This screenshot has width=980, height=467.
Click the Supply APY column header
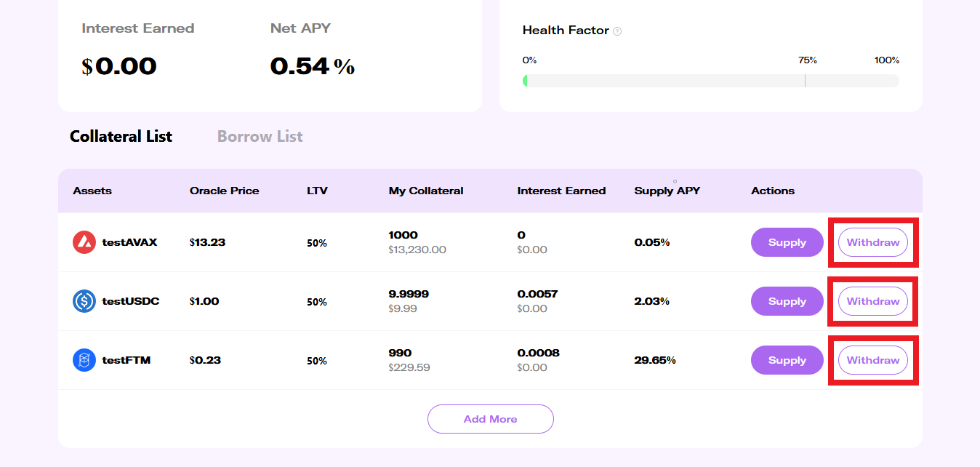[x=667, y=191]
